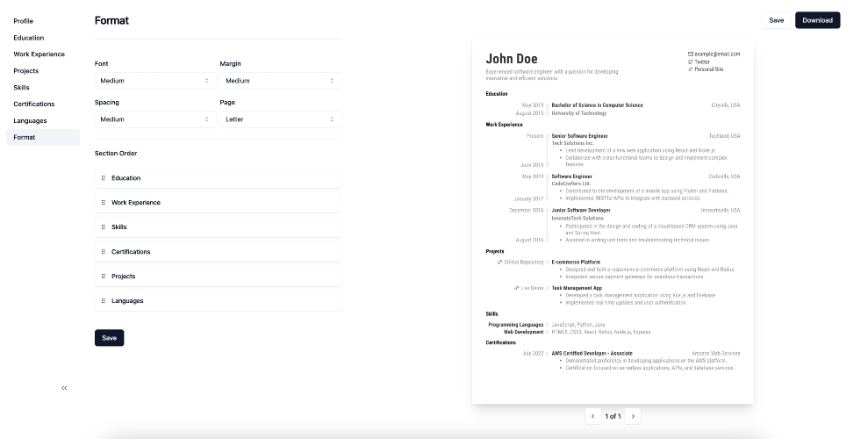Click the dark Save button below Section Order
868x439 pixels.
click(x=109, y=338)
